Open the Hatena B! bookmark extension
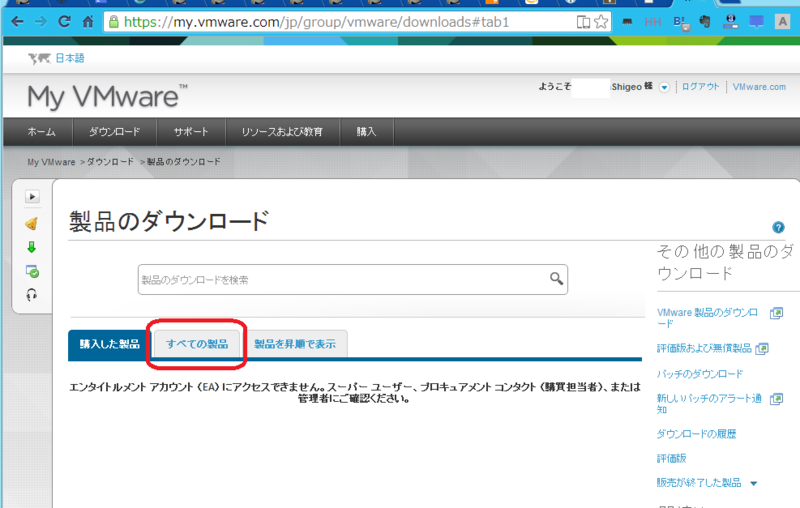The width and height of the screenshot is (800, 508). [681, 22]
